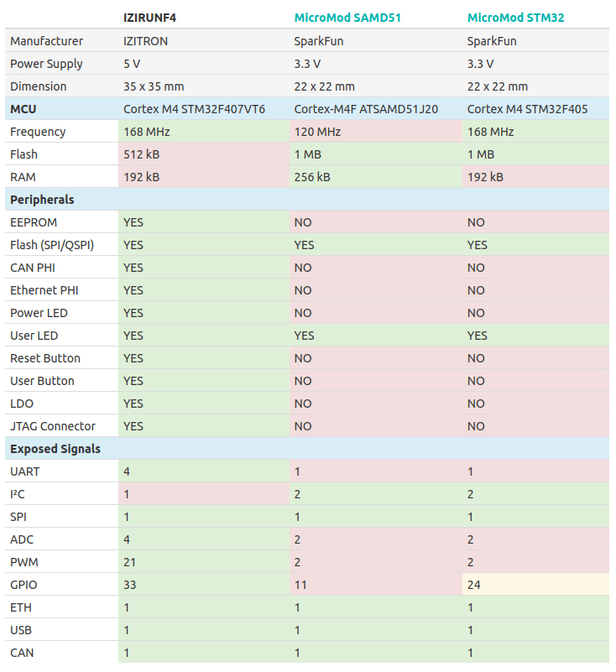This screenshot has height=672, width=616.
Task: Click the IZIRUNF4 column header
Action: [149, 18]
